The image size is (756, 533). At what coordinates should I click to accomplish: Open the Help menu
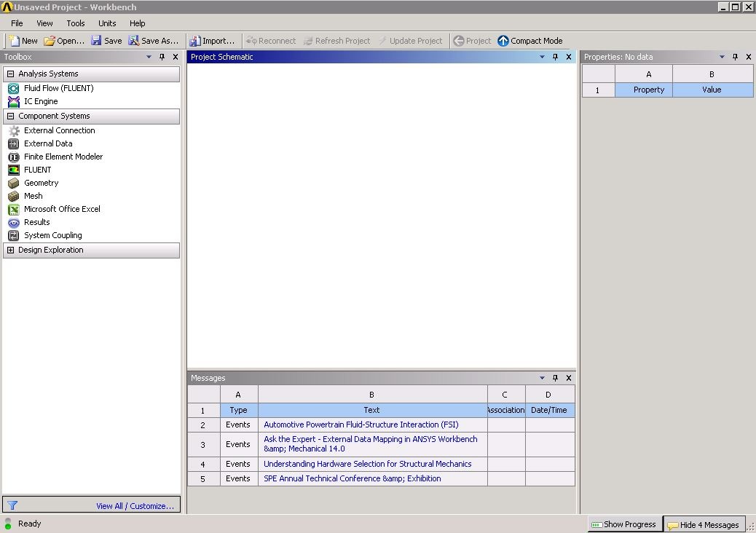point(137,23)
